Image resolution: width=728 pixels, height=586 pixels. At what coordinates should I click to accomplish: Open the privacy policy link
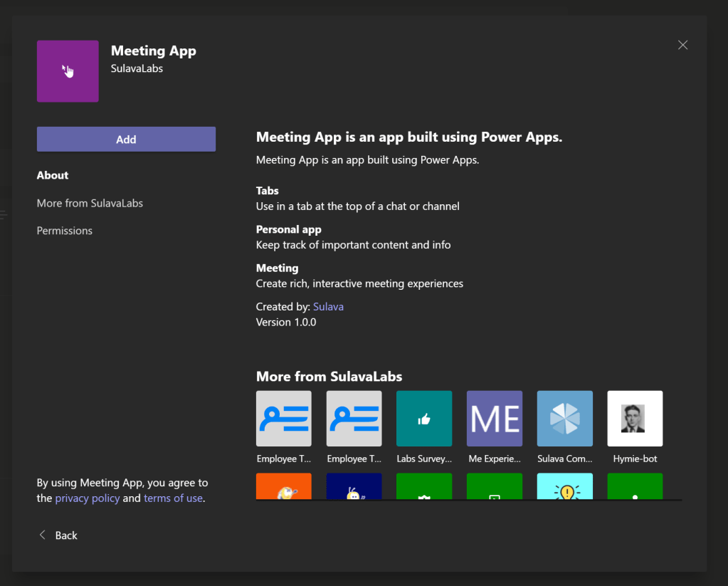(x=88, y=498)
